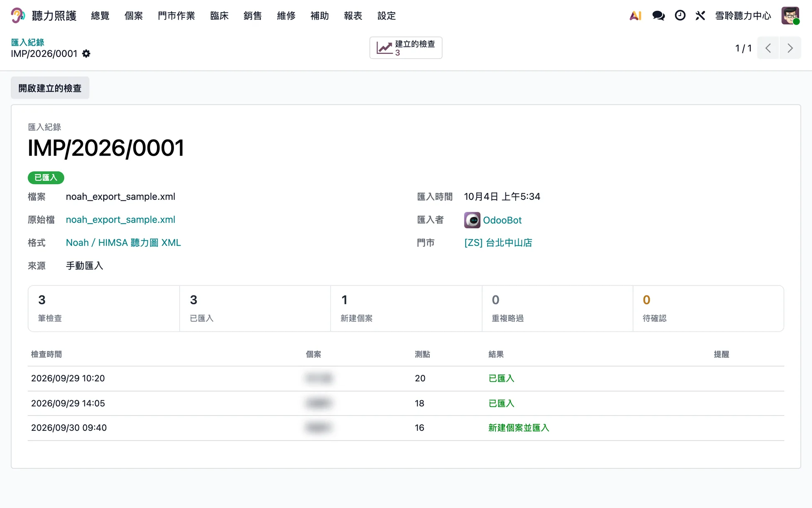This screenshot has height=508, width=812.
Task: Open the 補助 menu
Action: point(320,16)
